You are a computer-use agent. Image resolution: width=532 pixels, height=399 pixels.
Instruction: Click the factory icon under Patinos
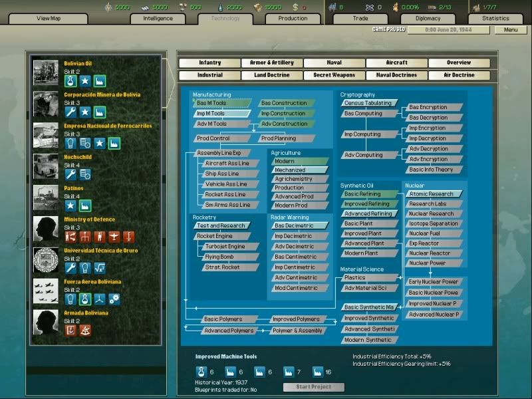(85, 205)
